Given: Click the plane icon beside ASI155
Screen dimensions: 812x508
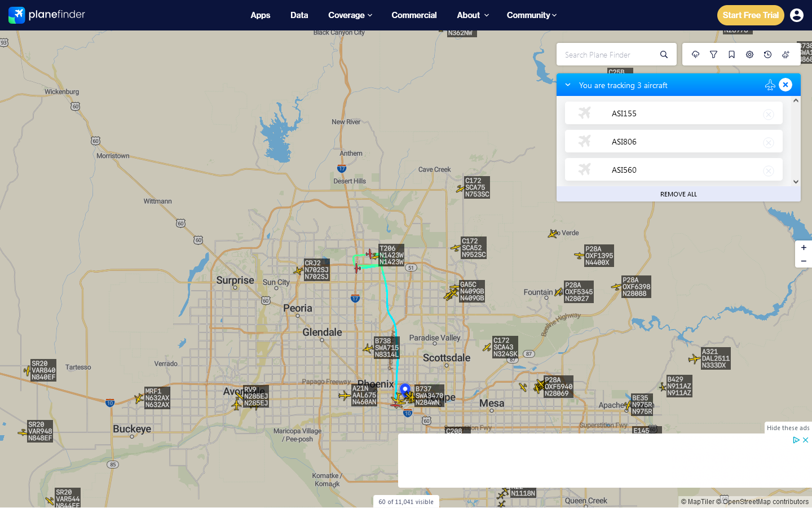Looking at the screenshot, I should (x=585, y=113).
